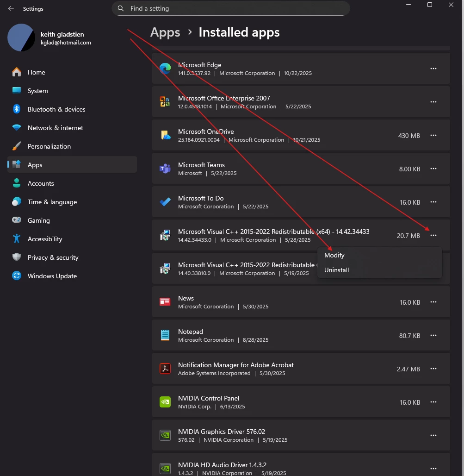Click the Time & language globe icon
464x476 pixels.
(17, 201)
